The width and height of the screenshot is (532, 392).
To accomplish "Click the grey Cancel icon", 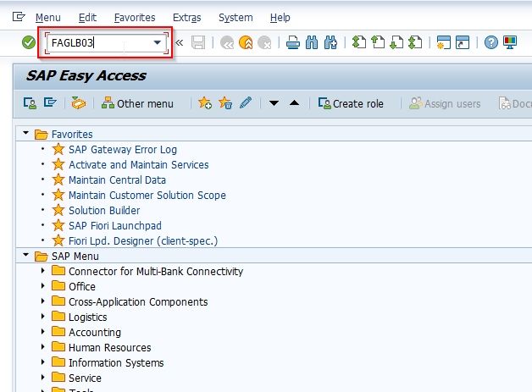I will (264, 42).
